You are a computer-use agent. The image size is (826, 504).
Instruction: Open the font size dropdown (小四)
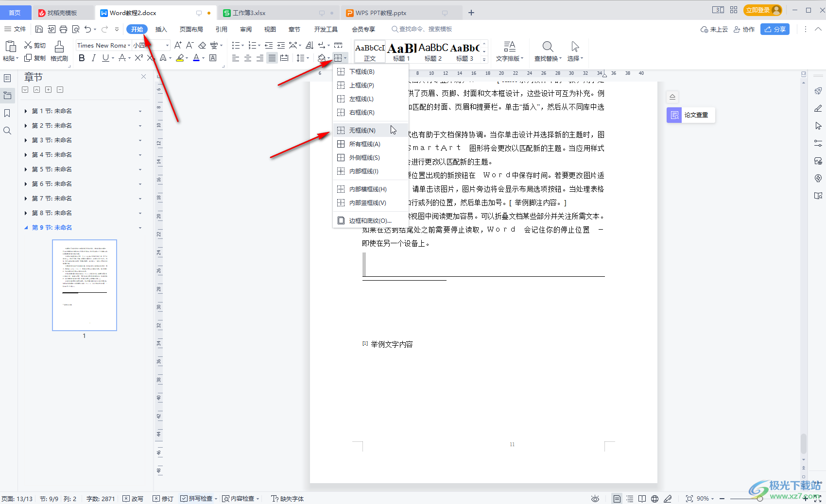(168, 46)
